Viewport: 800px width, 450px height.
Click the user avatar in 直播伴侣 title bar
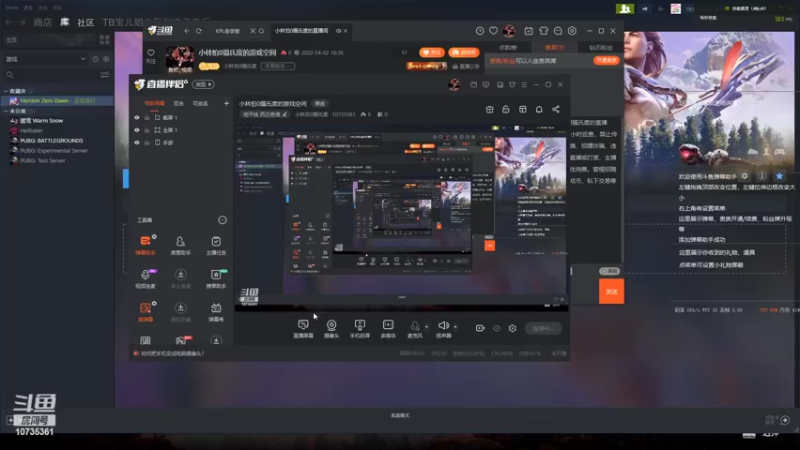click(454, 85)
